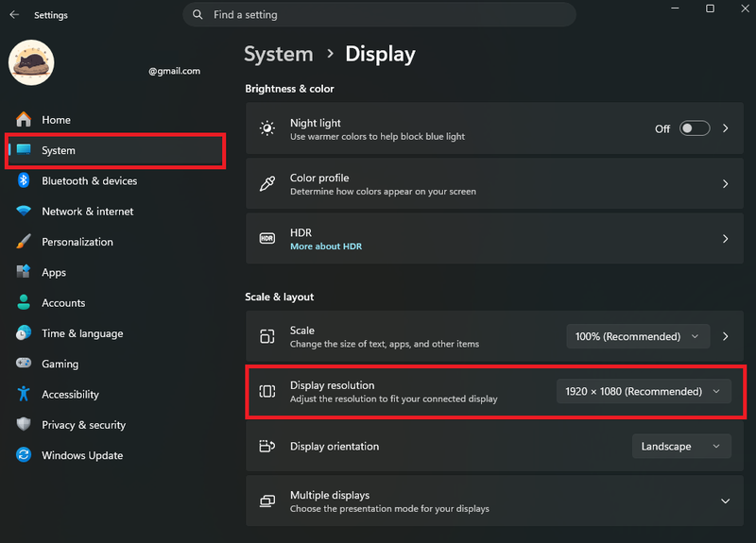Click the Find a setting search box
This screenshot has height=543, width=756.
(379, 14)
